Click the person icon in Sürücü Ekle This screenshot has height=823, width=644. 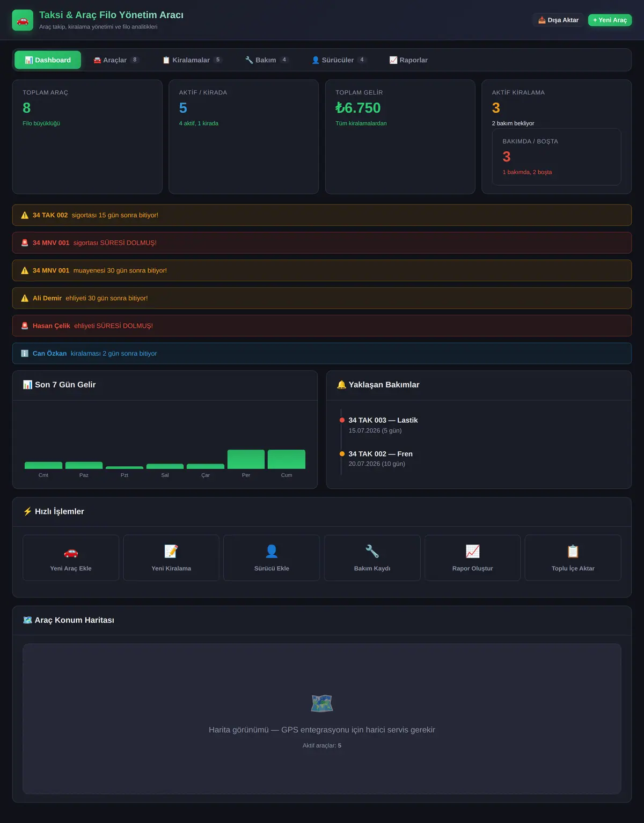272,552
